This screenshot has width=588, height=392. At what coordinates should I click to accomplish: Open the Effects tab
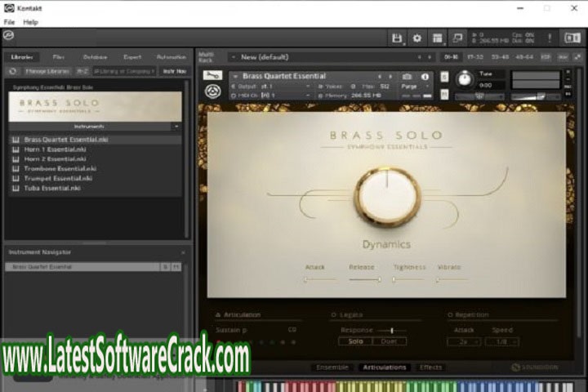tap(430, 367)
